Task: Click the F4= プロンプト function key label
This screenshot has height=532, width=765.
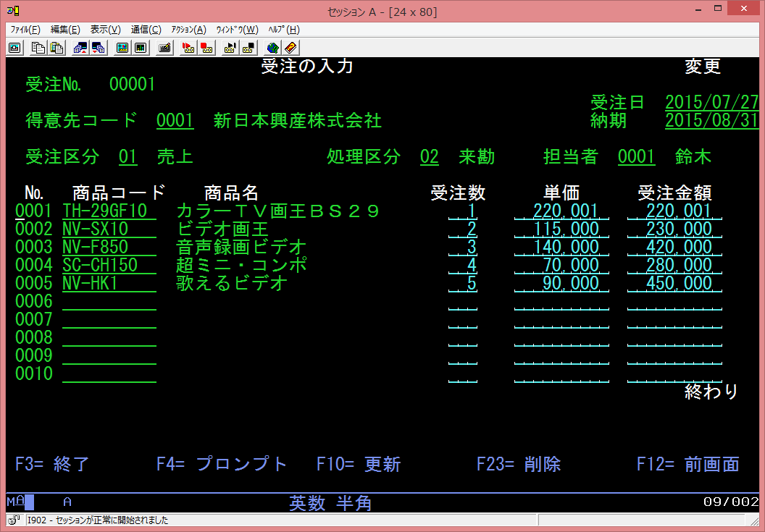Action: click(x=222, y=465)
